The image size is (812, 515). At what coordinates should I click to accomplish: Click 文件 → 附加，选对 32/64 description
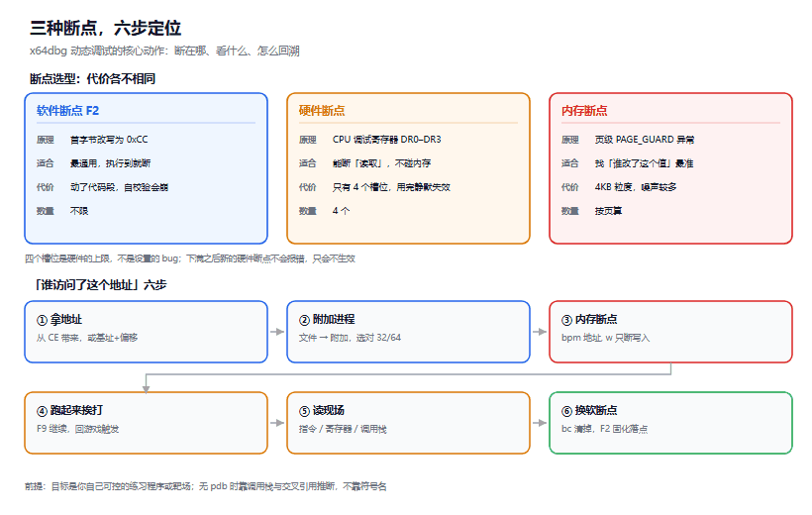click(350, 338)
